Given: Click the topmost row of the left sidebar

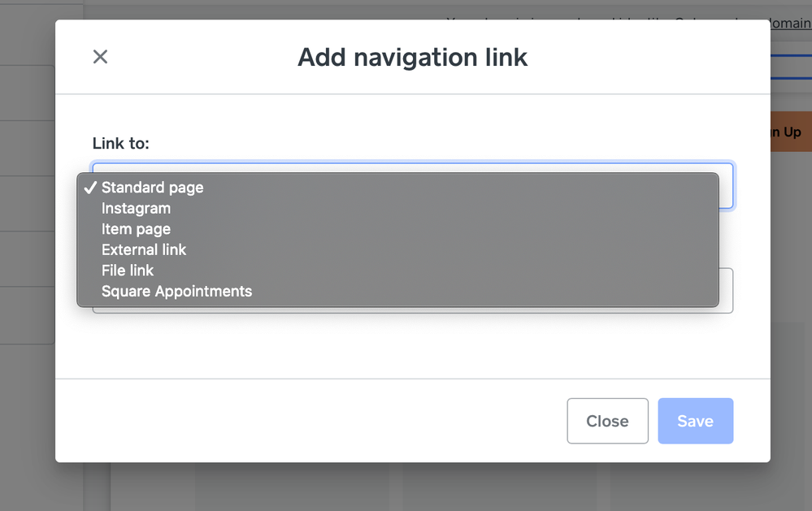Looking at the screenshot, I should pyautogui.click(x=41, y=34).
